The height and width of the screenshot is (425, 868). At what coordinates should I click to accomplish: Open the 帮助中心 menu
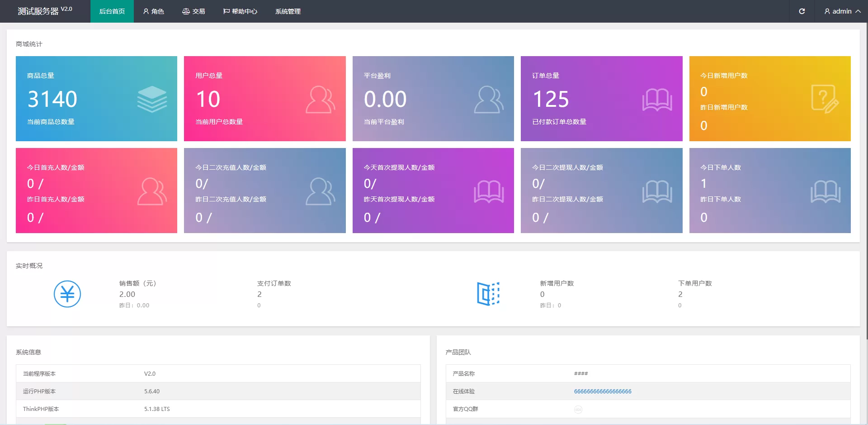[240, 11]
